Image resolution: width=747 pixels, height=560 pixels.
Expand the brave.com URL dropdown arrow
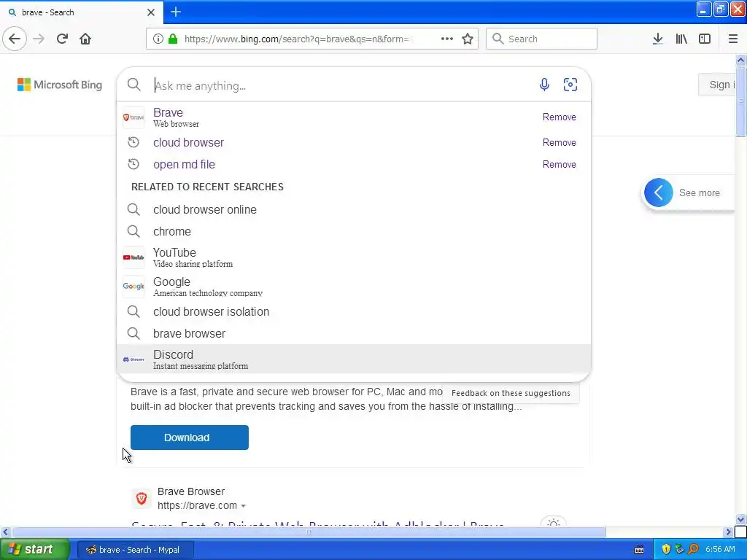click(x=244, y=506)
